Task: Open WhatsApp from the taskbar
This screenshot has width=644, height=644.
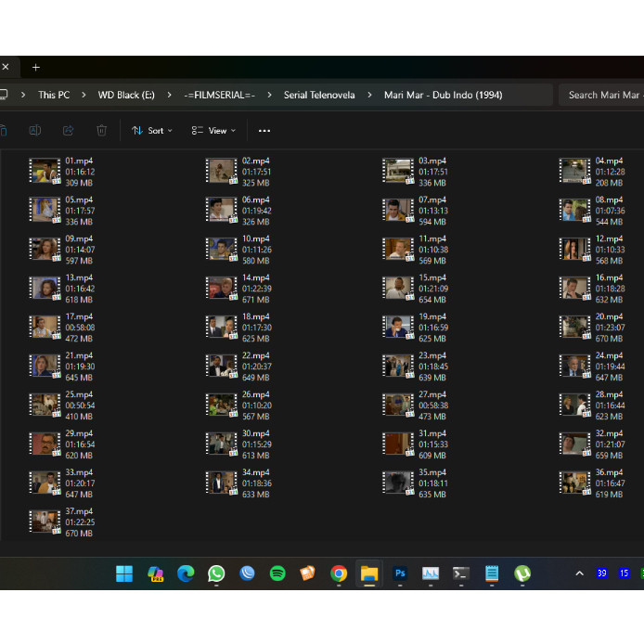Action: pos(216,573)
